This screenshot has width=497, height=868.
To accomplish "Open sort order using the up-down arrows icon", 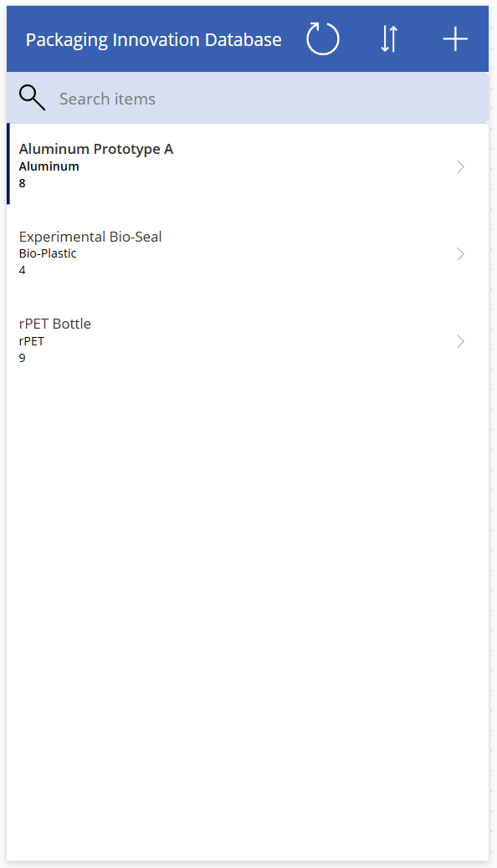I will pyautogui.click(x=388, y=38).
